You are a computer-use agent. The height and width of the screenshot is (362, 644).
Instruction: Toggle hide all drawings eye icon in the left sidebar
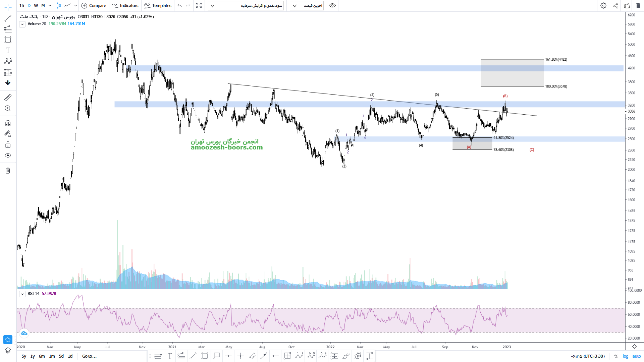pyautogui.click(x=8, y=156)
